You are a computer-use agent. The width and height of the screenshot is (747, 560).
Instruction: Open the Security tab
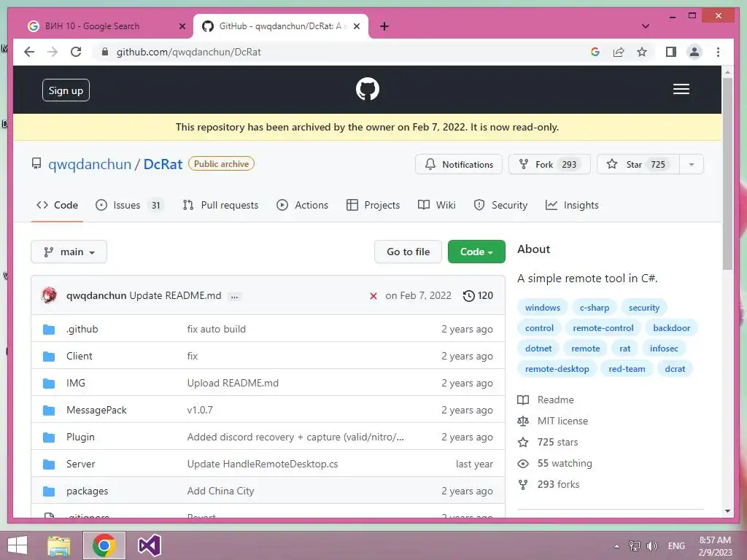pos(500,205)
